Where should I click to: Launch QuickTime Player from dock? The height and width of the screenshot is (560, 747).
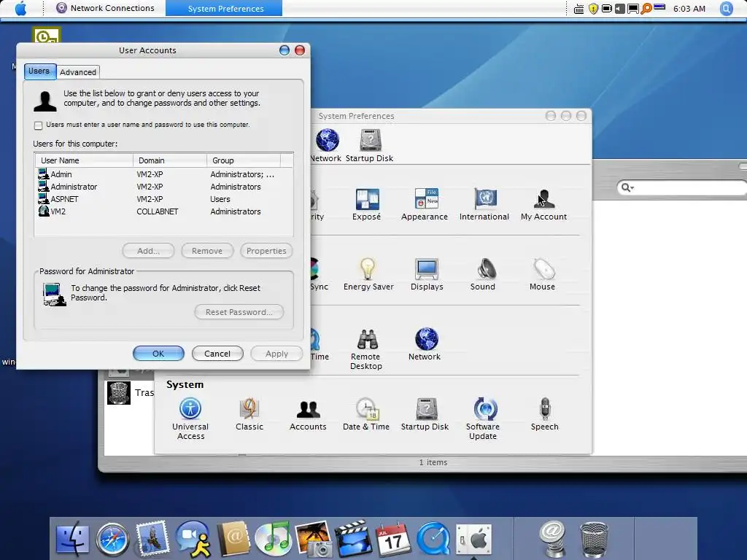(x=433, y=540)
